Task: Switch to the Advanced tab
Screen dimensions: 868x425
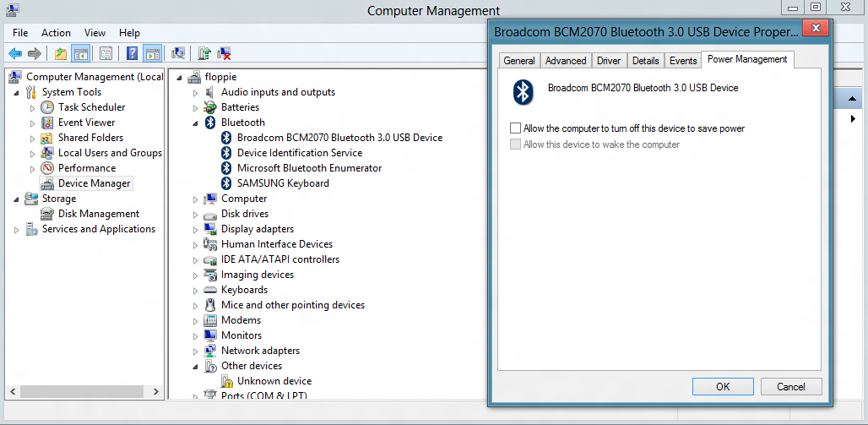Action: 566,61
